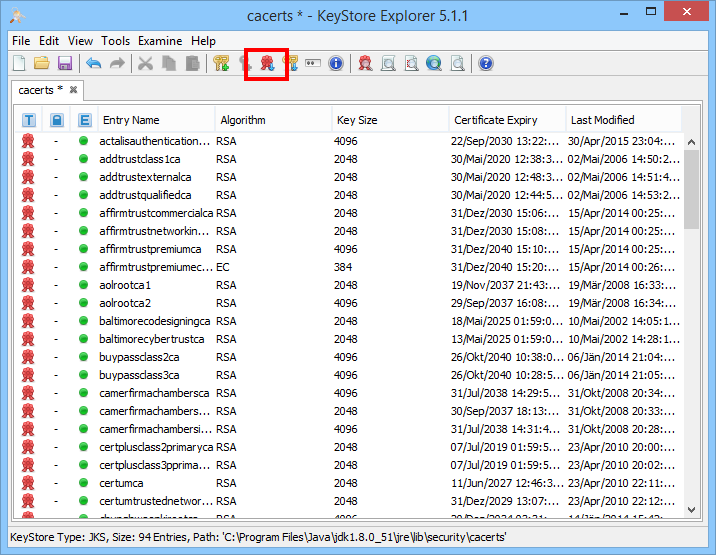This screenshot has height=555, width=716.
Task: Sort by the lock status column header
Action: coord(57,120)
